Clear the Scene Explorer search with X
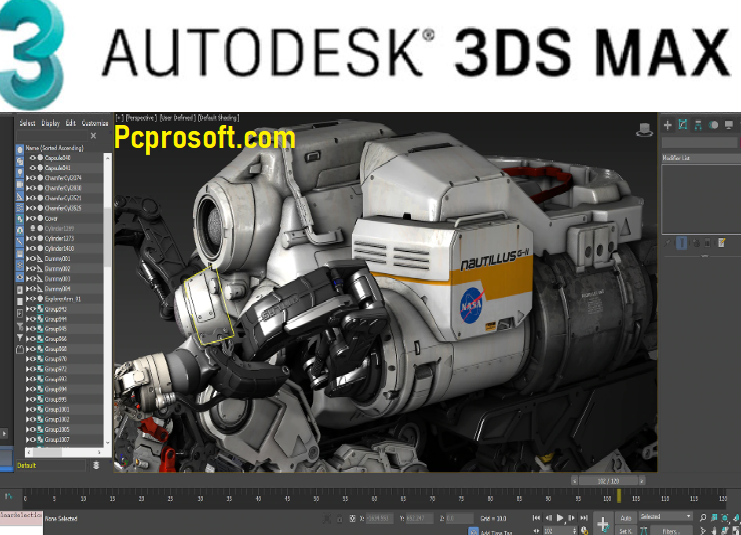This screenshot has height=535, width=741. coord(94,136)
